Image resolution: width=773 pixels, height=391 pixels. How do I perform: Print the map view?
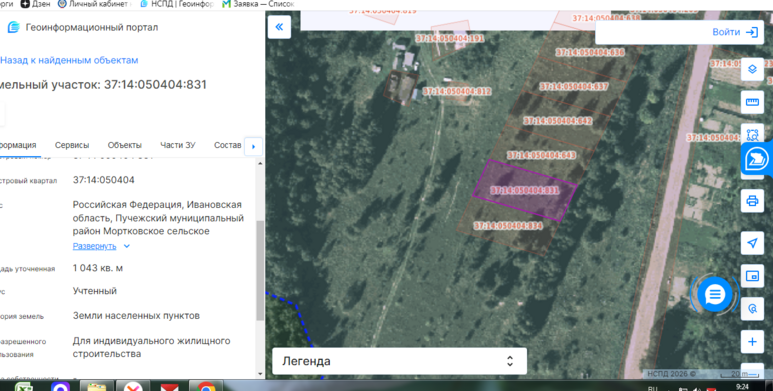click(752, 201)
